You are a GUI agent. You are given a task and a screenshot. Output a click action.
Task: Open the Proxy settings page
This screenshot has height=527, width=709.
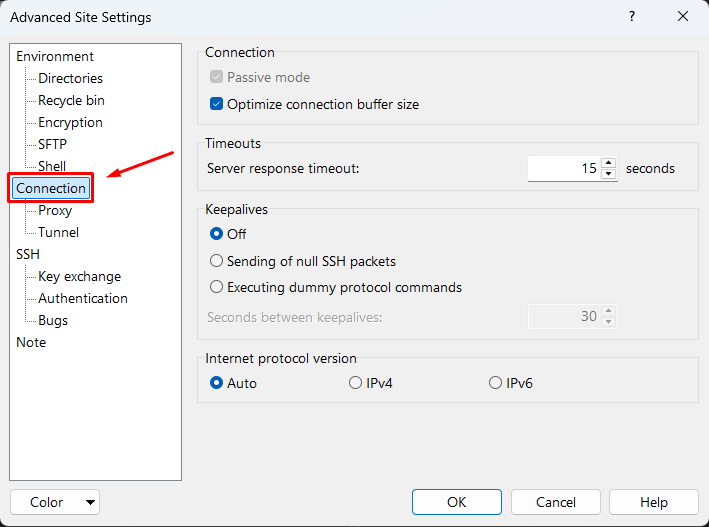tap(55, 210)
